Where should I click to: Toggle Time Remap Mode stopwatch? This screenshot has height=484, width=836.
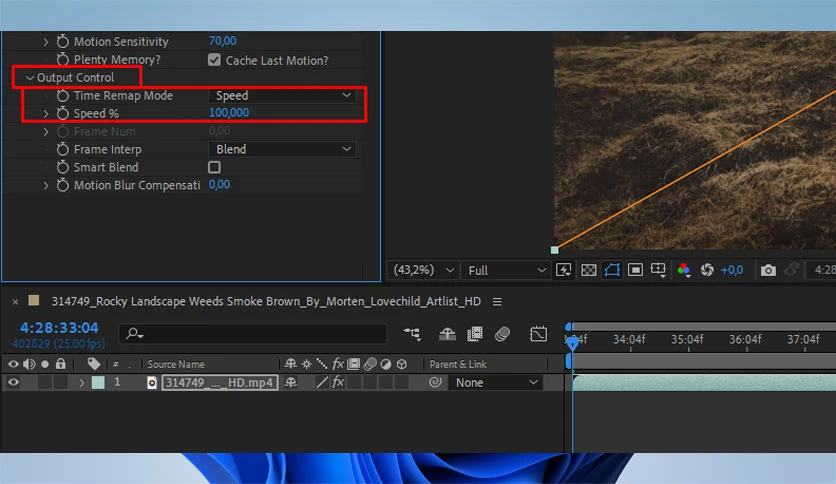62,95
